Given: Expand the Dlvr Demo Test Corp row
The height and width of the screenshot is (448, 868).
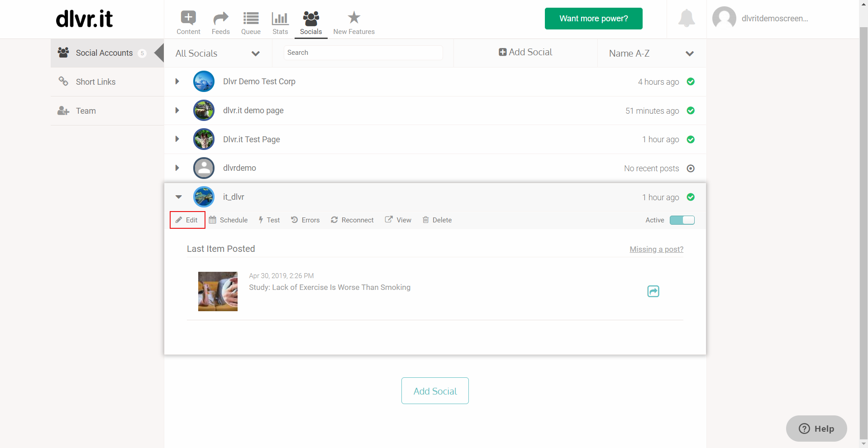Looking at the screenshot, I should (x=177, y=82).
